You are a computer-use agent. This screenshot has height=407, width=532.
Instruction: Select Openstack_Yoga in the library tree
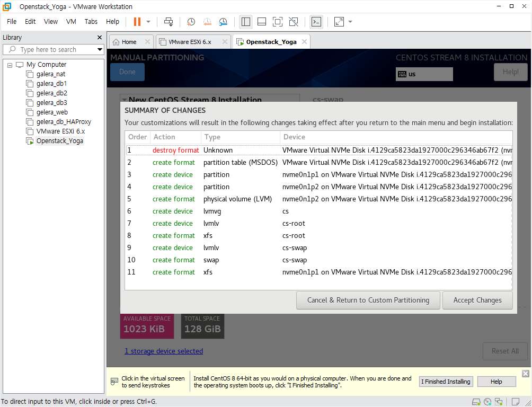[x=60, y=140]
